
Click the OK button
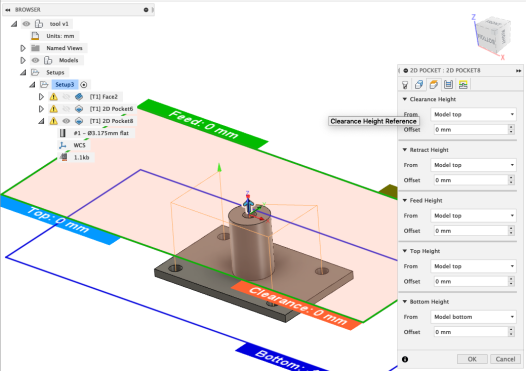(x=472, y=359)
